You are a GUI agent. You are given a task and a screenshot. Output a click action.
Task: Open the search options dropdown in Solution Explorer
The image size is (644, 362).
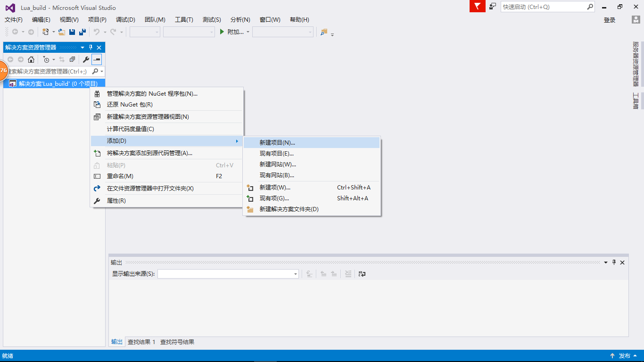click(102, 71)
